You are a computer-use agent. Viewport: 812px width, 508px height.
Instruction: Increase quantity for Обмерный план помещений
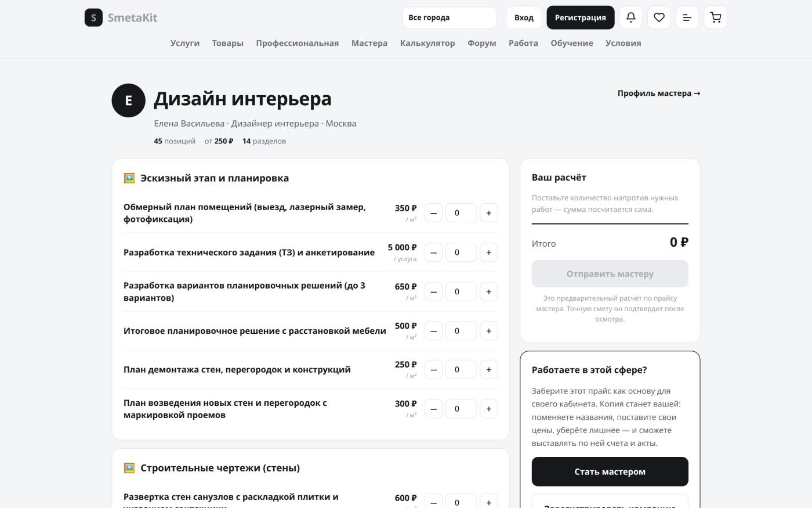pos(489,213)
